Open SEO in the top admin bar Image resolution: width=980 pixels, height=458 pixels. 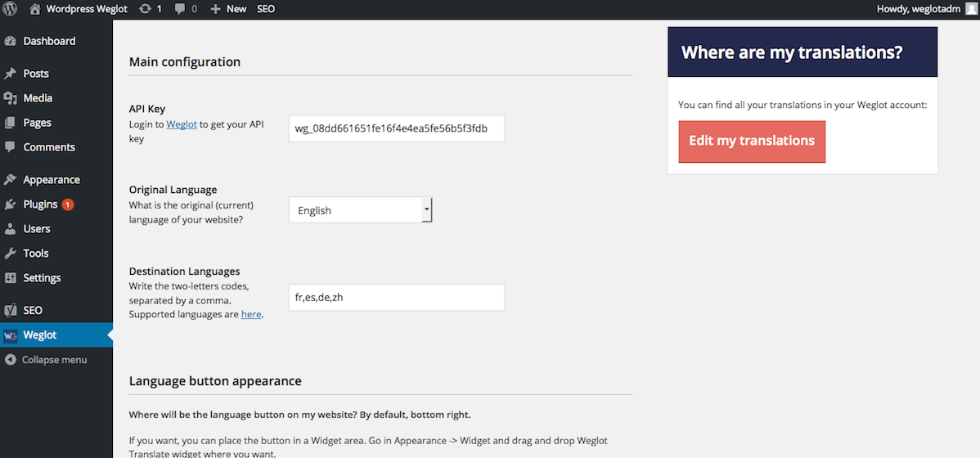266,9
